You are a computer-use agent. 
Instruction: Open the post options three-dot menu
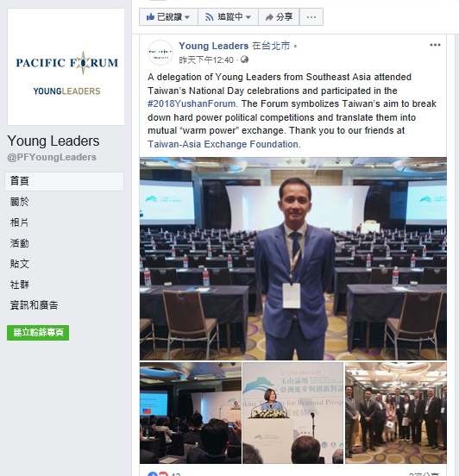click(x=435, y=45)
